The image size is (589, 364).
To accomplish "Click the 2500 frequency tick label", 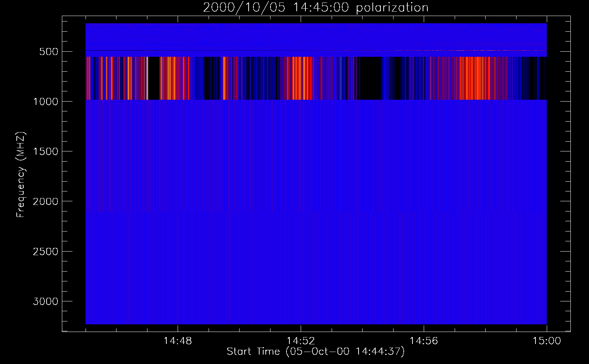I will click(x=46, y=252).
